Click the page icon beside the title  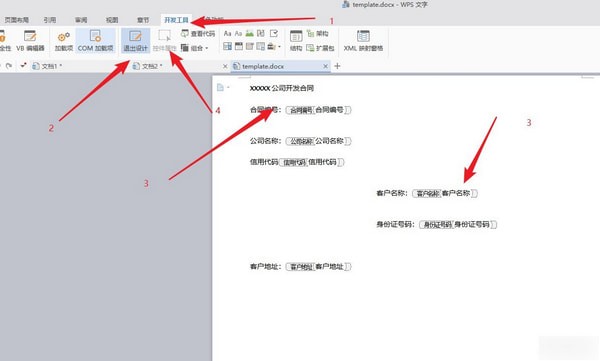pos(220,88)
